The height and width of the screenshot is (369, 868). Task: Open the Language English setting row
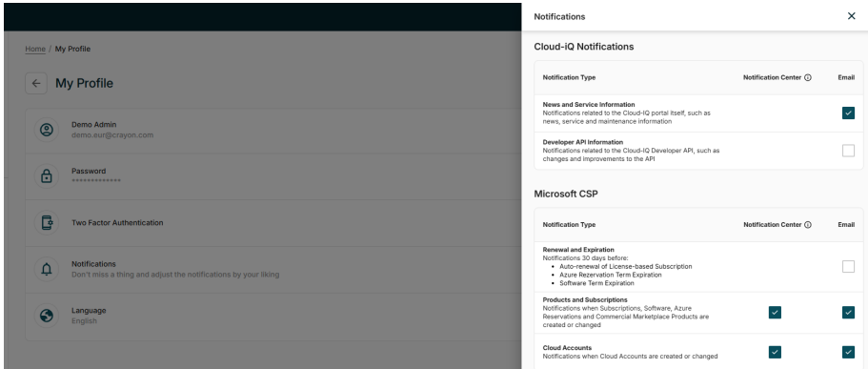coord(273,316)
